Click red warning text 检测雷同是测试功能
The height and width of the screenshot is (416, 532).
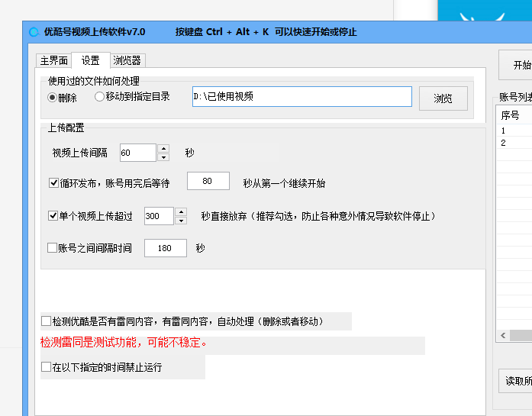(123, 343)
